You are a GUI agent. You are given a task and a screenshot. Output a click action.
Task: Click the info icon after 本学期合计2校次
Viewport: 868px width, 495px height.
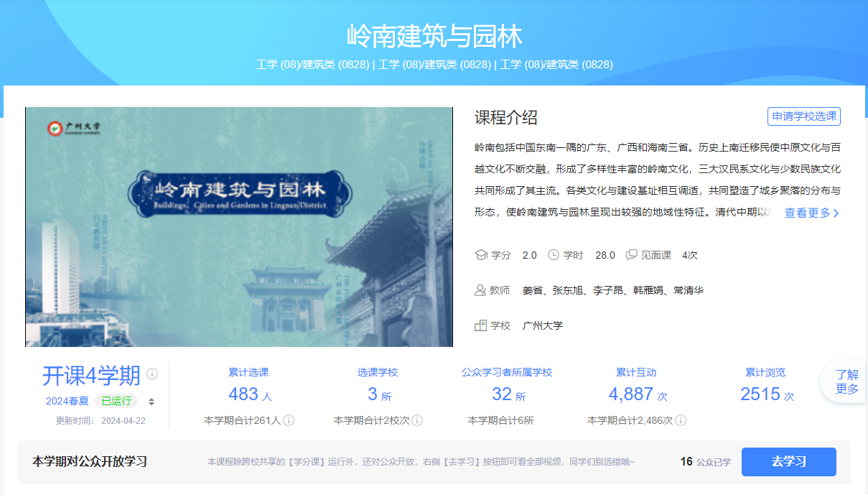[x=417, y=420]
